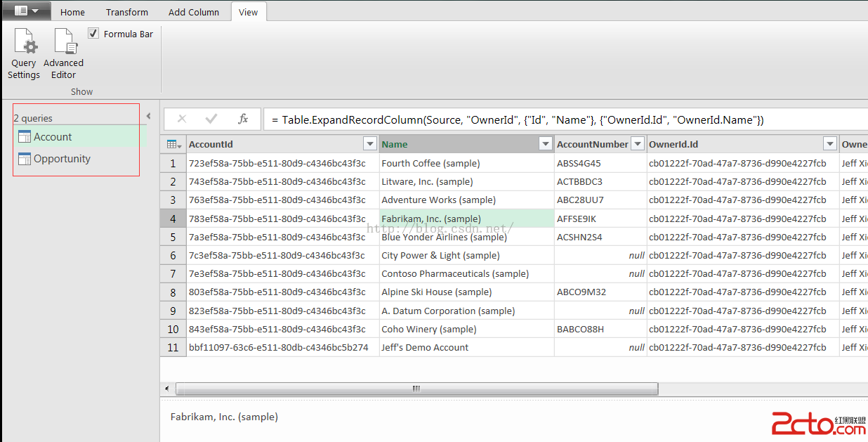This screenshot has height=442, width=868.
Task: Open Query Settings from the ribbon
Action: 24,54
